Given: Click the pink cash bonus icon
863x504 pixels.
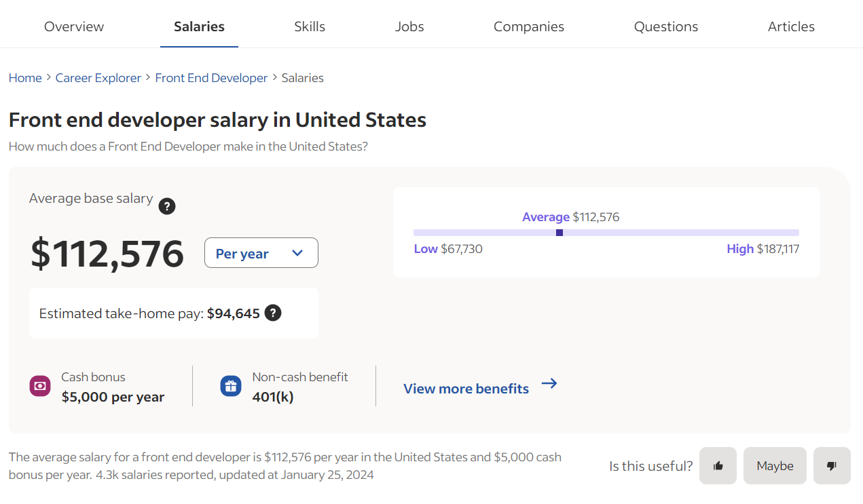Looking at the screenshot, I should [40, 386].
